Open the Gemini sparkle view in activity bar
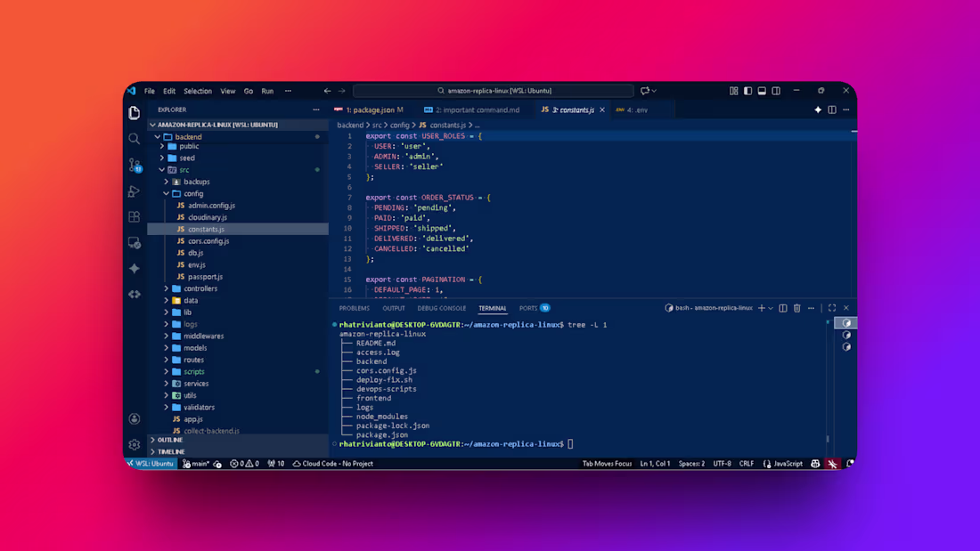The width and height of the screenshot is (980, 551). pyautogui.click(x=134, y=269)
